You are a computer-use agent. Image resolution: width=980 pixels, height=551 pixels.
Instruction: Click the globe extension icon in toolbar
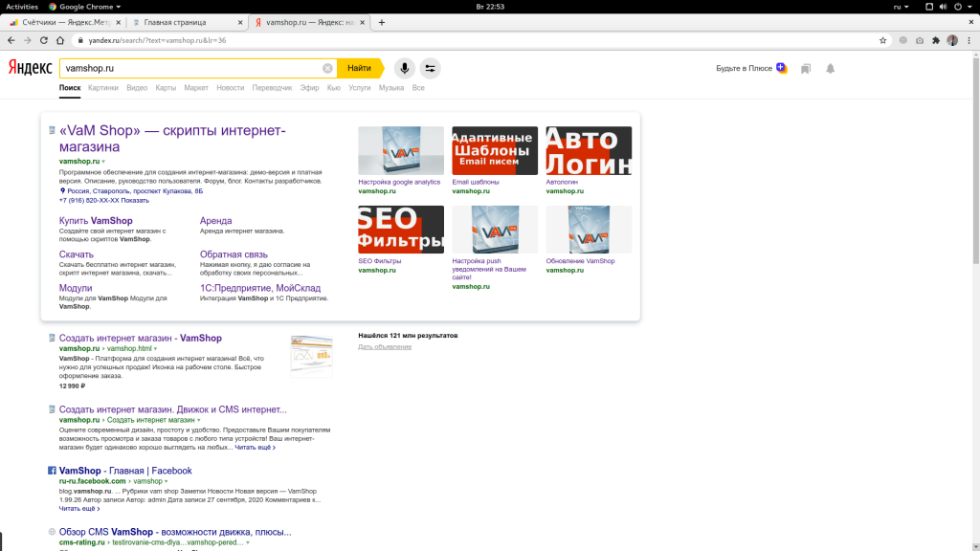click(903, 40)
